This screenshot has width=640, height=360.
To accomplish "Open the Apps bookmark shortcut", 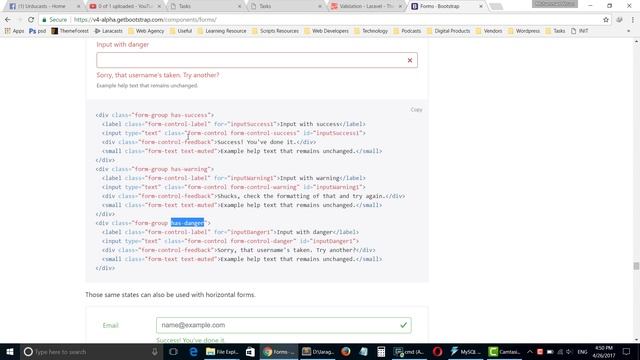I will point(14,31).
